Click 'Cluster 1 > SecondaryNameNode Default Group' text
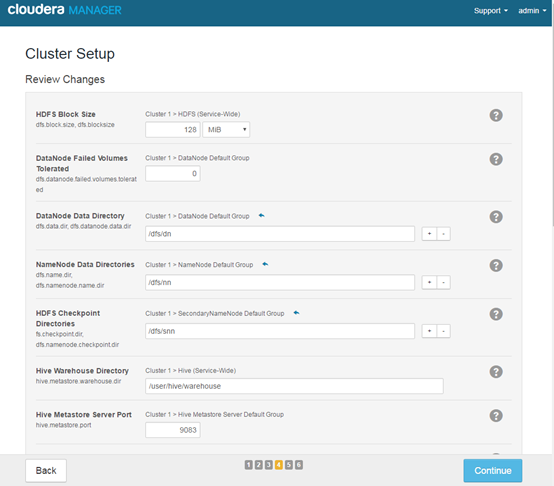This screenshot has height=486, width=554. coord(214,313)
